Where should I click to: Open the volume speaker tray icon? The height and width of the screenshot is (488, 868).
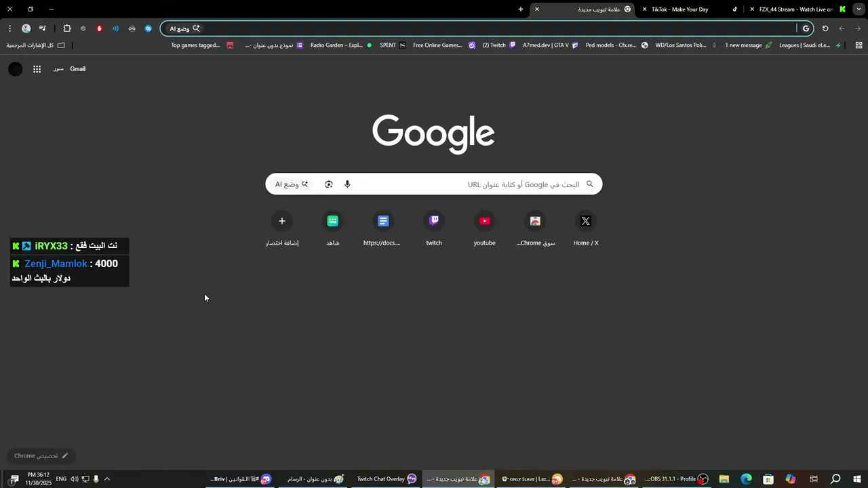74,479
